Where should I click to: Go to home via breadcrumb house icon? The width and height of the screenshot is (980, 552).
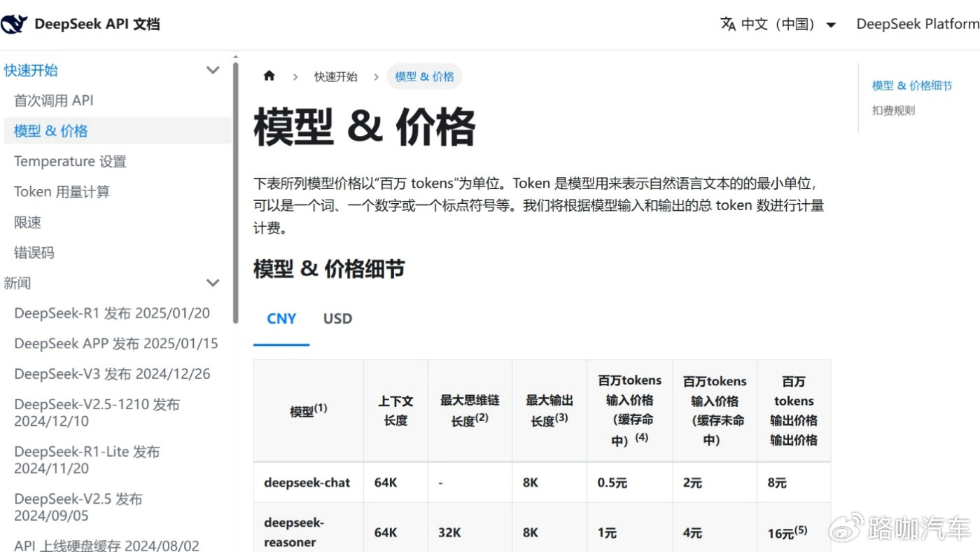(x=269, y=76)
